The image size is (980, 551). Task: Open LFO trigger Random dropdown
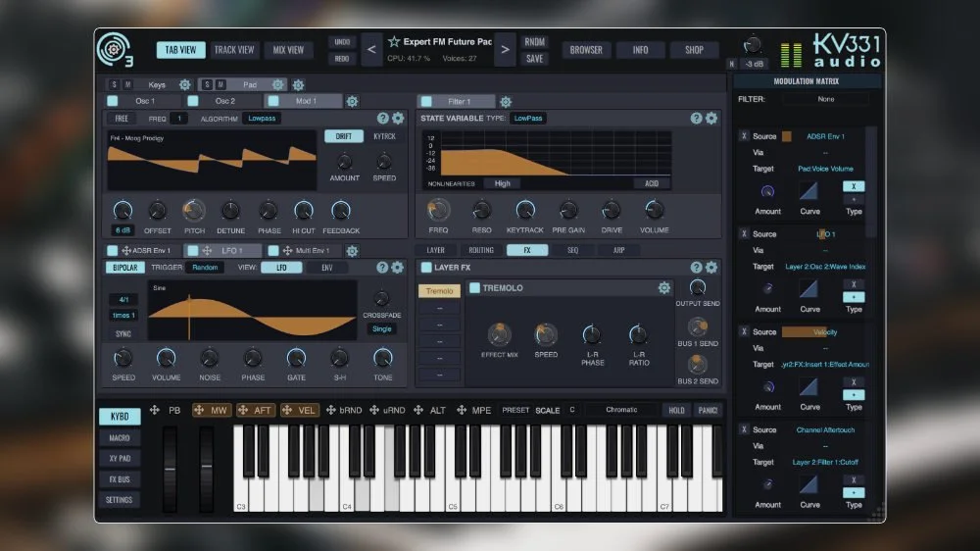click(205, 268)
